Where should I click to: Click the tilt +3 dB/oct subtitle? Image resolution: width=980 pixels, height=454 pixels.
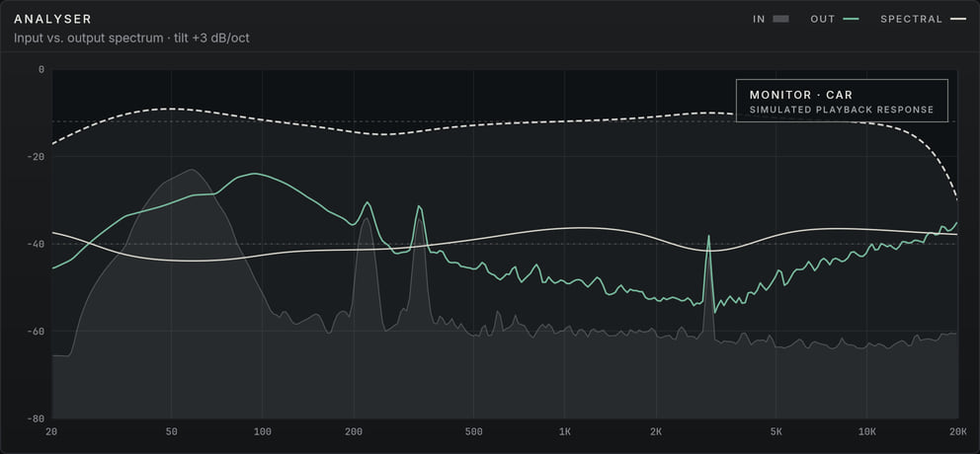(210, 38)
